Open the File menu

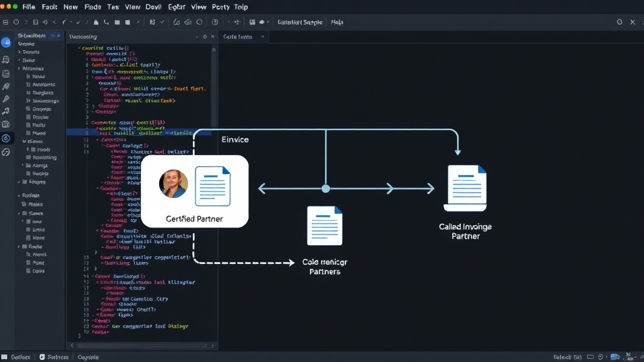pos(28,7)
